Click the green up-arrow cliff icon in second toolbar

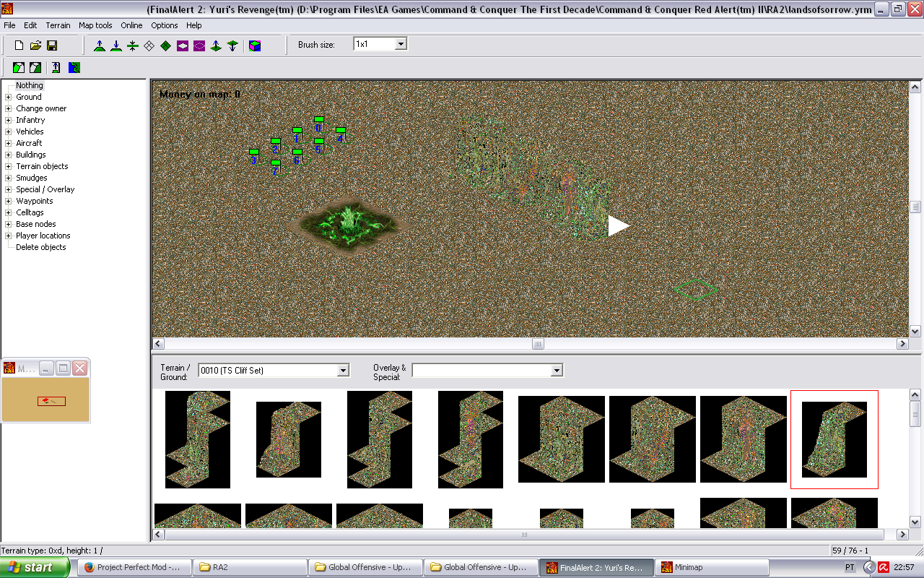(x=56, y=68)
